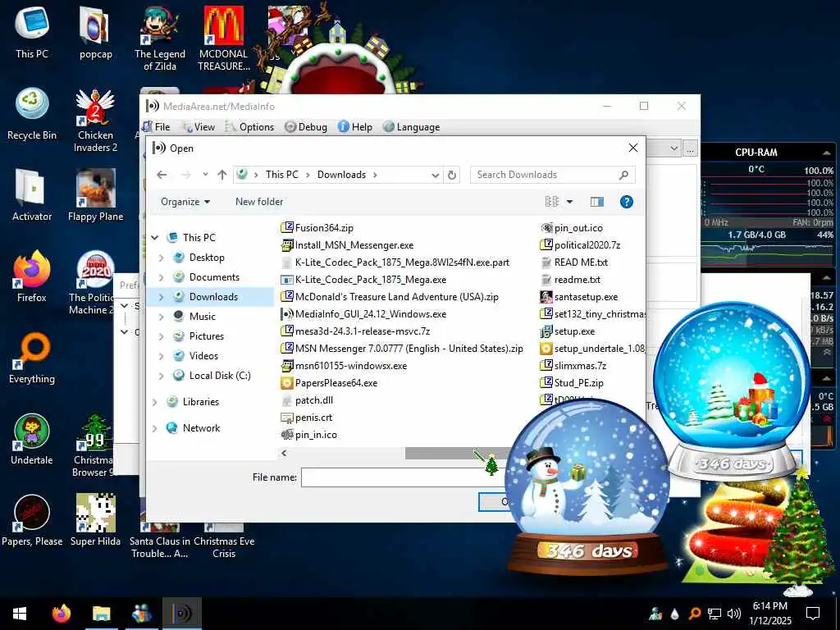This screenshot has height=630, width=840.
Task: Click MSN Messenger icon in the taskbar
Action: click(x=142, y=614)
